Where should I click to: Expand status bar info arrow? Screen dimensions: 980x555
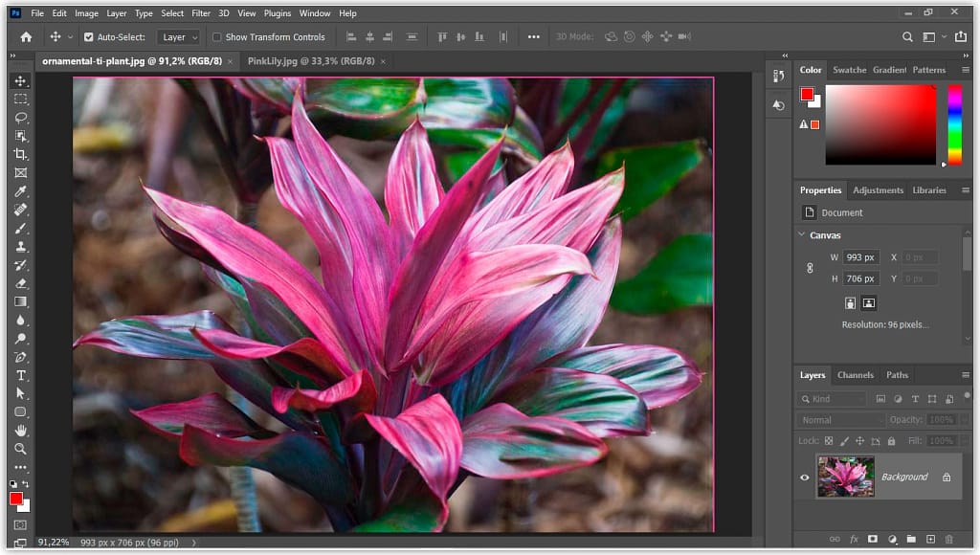(193, 543)
